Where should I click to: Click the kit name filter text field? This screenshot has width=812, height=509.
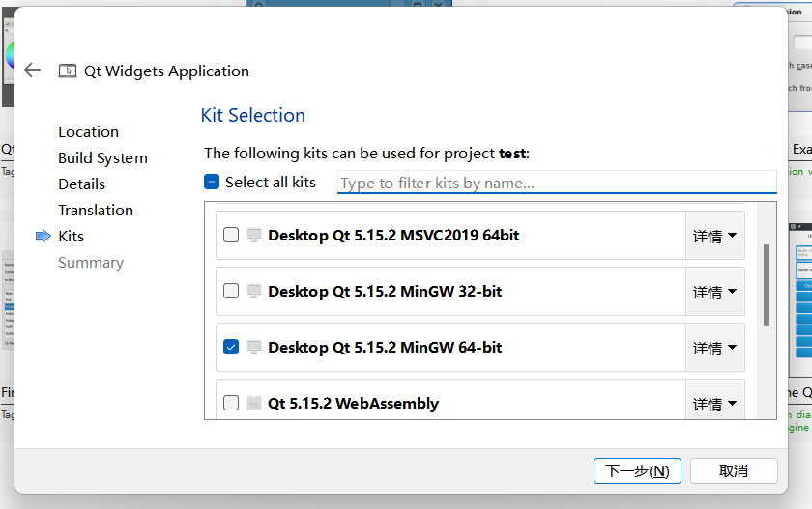pos(556,183)
